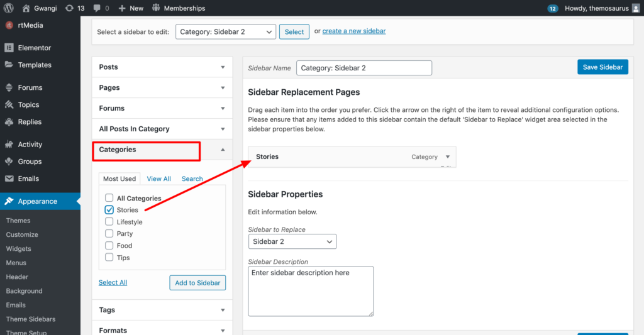Enable the All Categories checkbox
This screenshot has width=644, height=335.
(x=109, y=198)
